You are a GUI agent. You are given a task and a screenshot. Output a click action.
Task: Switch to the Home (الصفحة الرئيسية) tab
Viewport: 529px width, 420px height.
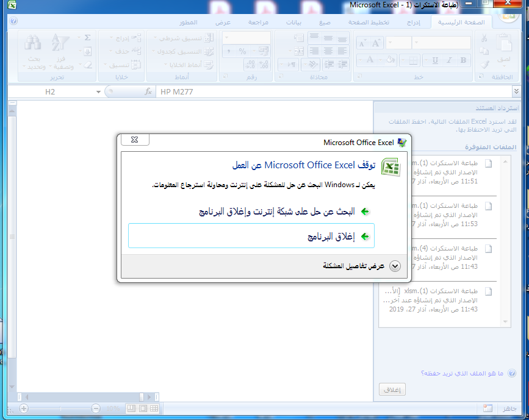click(461, 22)
